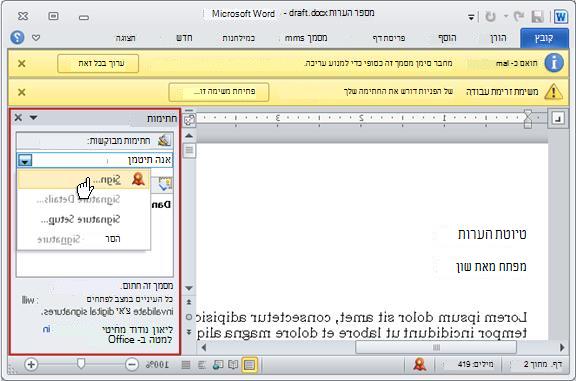This screenshot has height=381, width=576.
Task: Click the Previous Page double-arrow button
Action: 189,302
